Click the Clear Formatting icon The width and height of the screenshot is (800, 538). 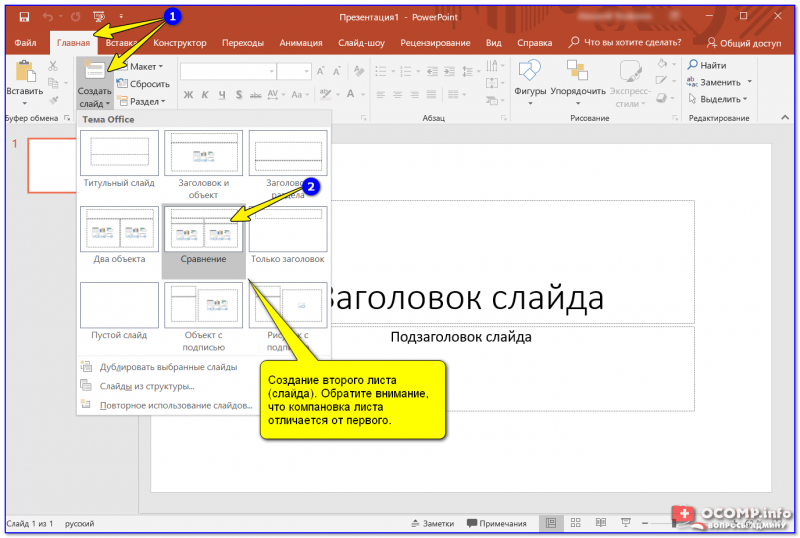[x=359, y=71]
